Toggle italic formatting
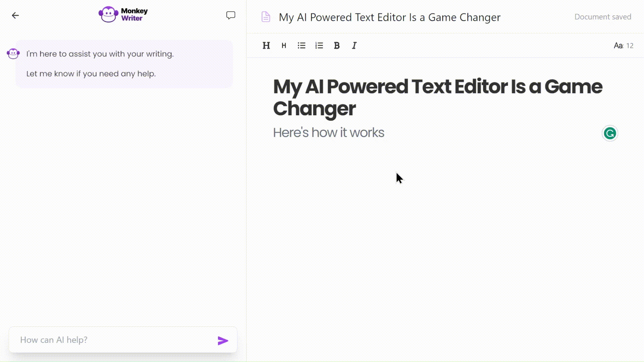This screenshot has width=644, height=362. pyautogui.click(x=354, y=46)
